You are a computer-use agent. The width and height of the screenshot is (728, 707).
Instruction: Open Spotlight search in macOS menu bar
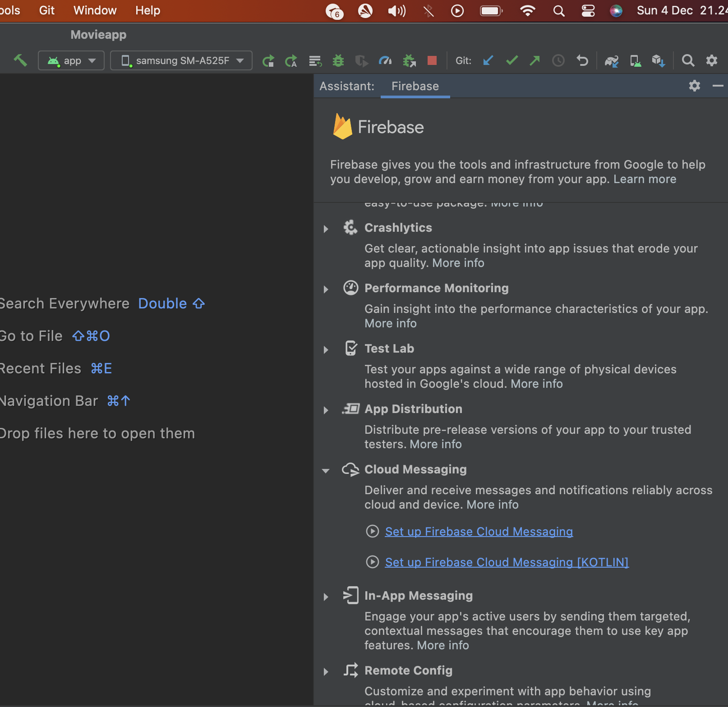pos(559,11)
